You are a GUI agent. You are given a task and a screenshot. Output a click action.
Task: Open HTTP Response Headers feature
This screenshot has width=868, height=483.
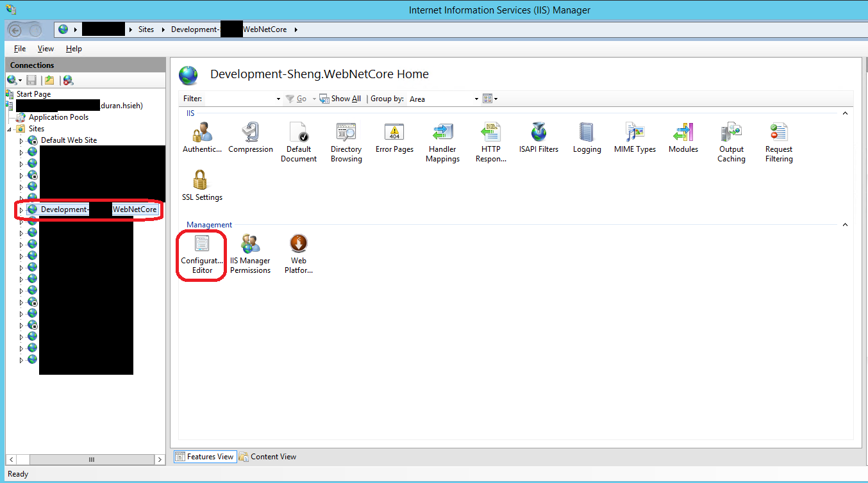click(491, 143)
